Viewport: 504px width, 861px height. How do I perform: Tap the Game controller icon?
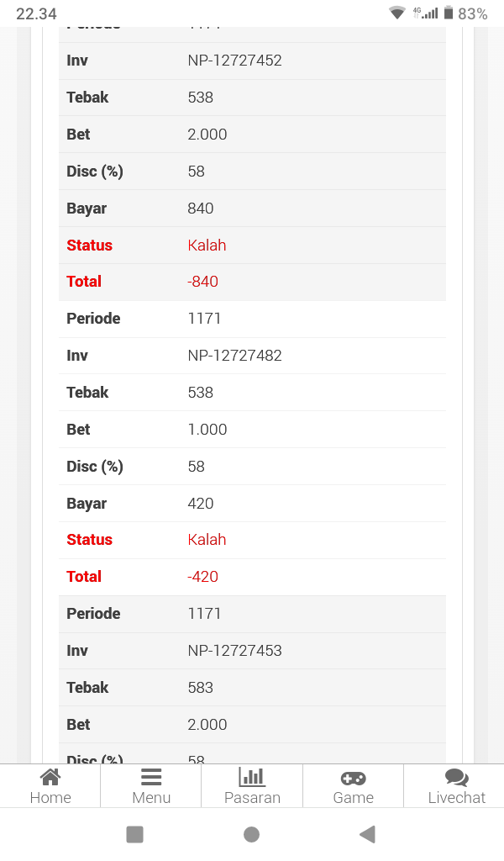pos(353,778)
